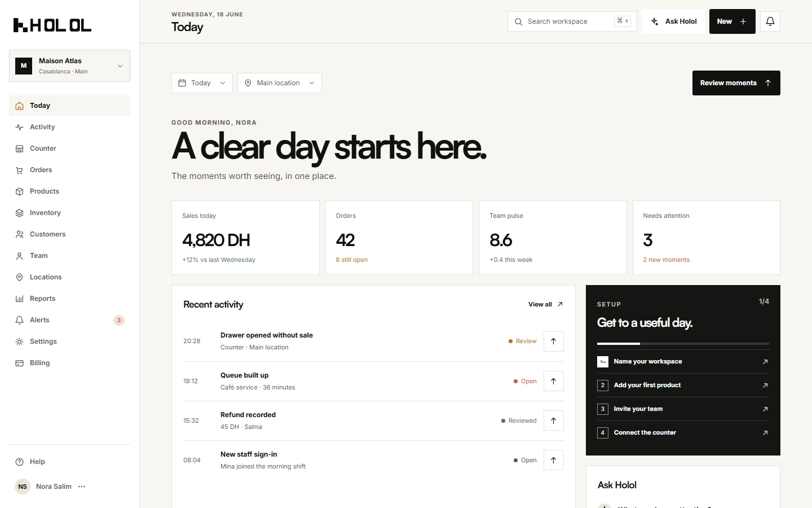Image resolution: width=812 pixels, height=508 pixels.
Task: Click the Alerts badge showing 3
Action: pos(119,320)
